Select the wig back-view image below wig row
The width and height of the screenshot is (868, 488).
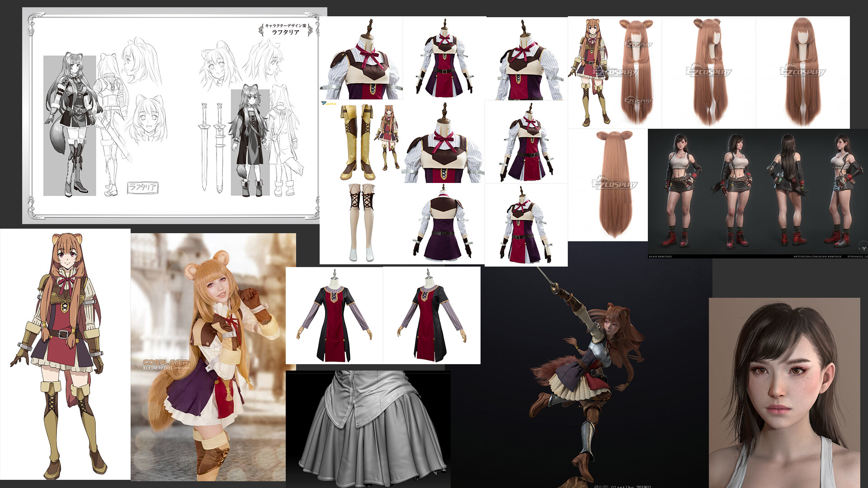point(608,185)
